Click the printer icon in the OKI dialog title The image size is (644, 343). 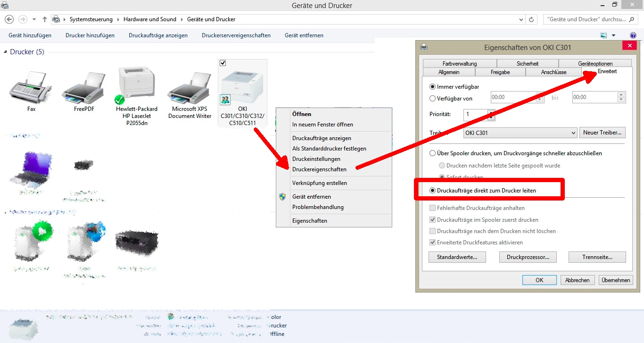[424, 47]
